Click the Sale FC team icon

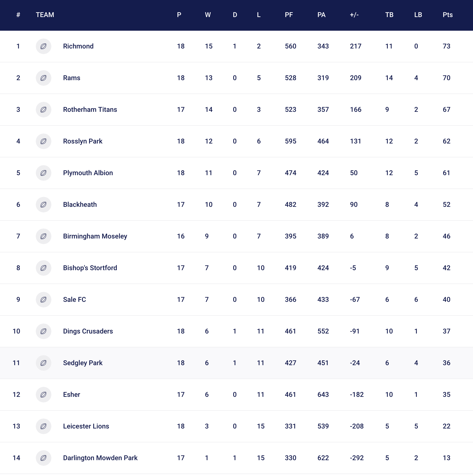(43, 300)
